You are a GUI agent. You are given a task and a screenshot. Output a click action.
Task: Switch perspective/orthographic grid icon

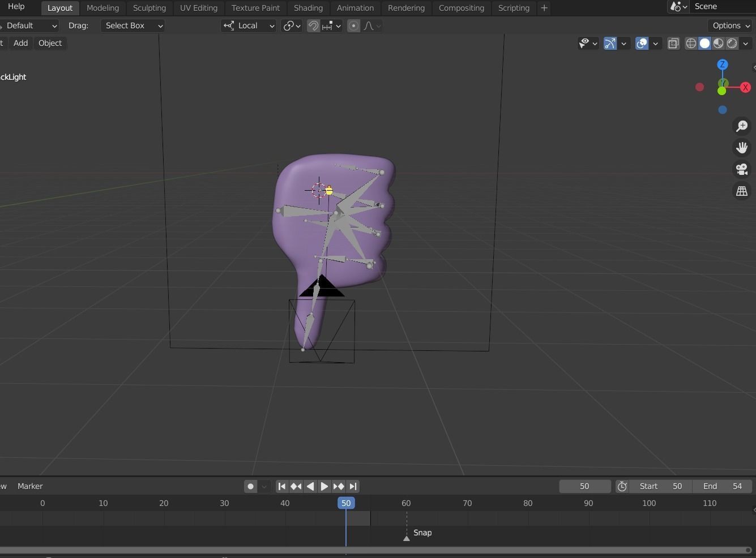742,191
